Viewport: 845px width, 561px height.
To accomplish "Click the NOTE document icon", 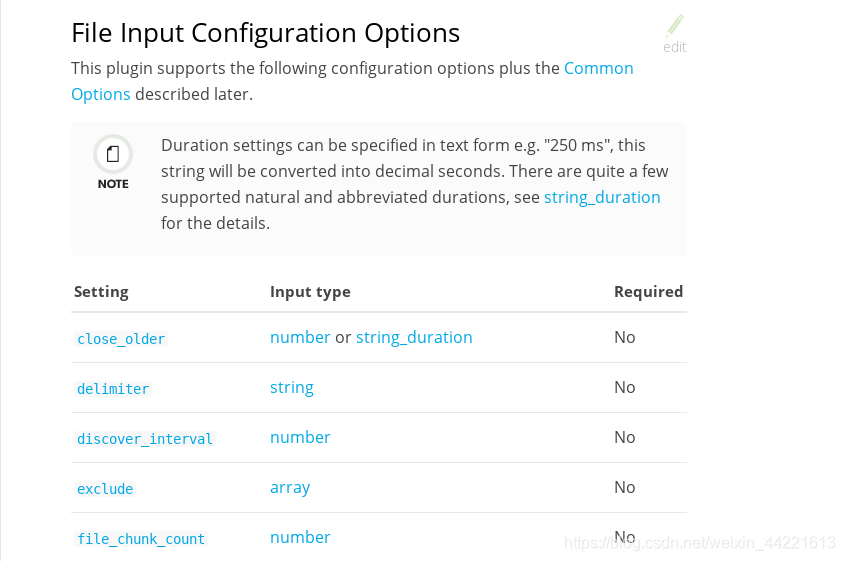I will point(113,154).
